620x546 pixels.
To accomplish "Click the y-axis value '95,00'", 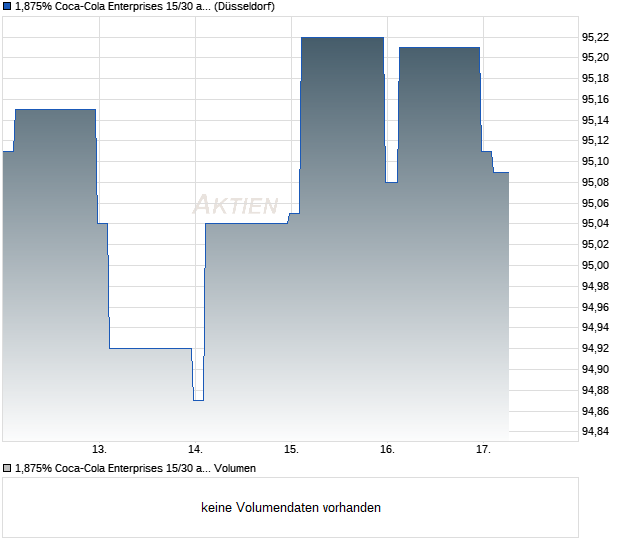I will pyautogui.click(x=595, y=265).
